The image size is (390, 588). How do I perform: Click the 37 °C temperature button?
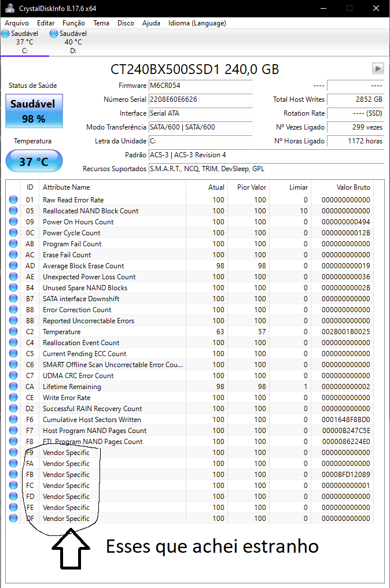click(34, 161)
